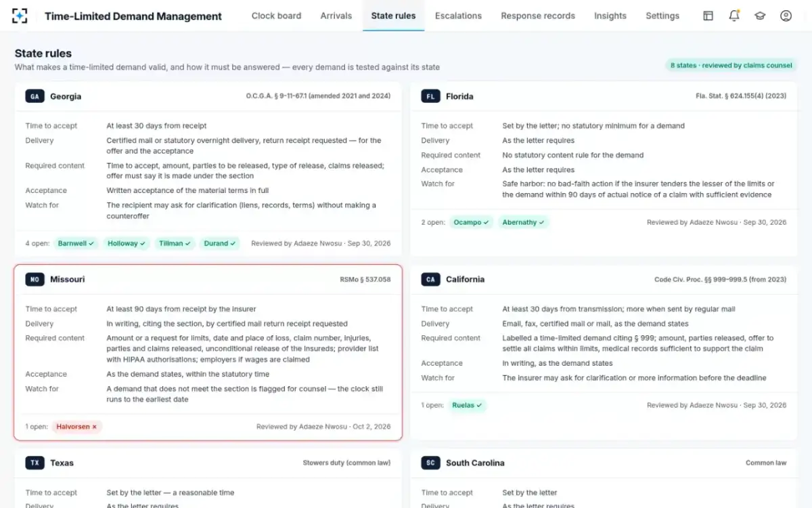Select the State rules tab
Viewport: 812px width, 508px height.
click(394, 16)
